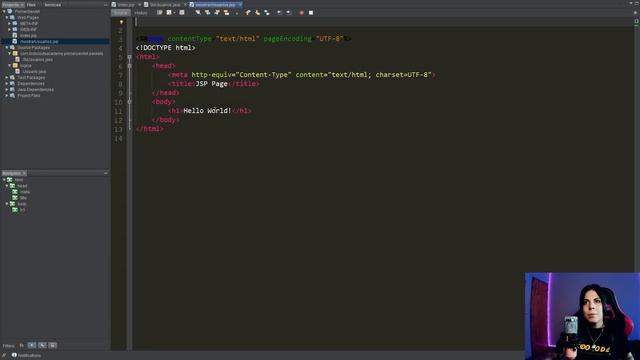Collapse the html code fold at line 5
The height and width of the screenshot is (360, 640).
click(x=130, y=57)
